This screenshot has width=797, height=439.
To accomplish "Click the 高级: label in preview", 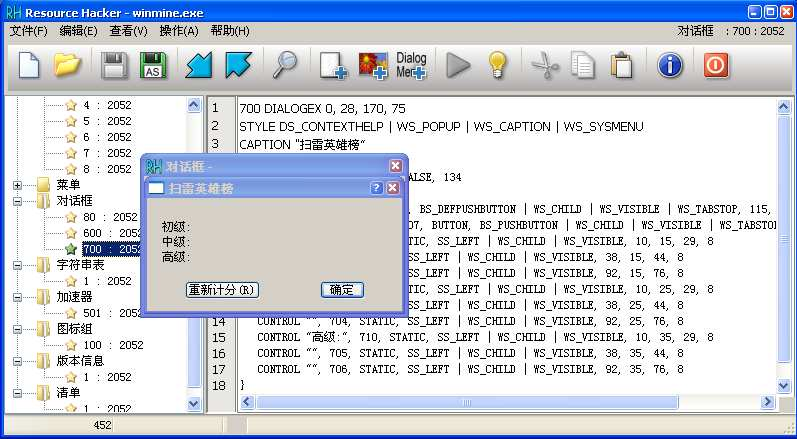I will [176, 258].
